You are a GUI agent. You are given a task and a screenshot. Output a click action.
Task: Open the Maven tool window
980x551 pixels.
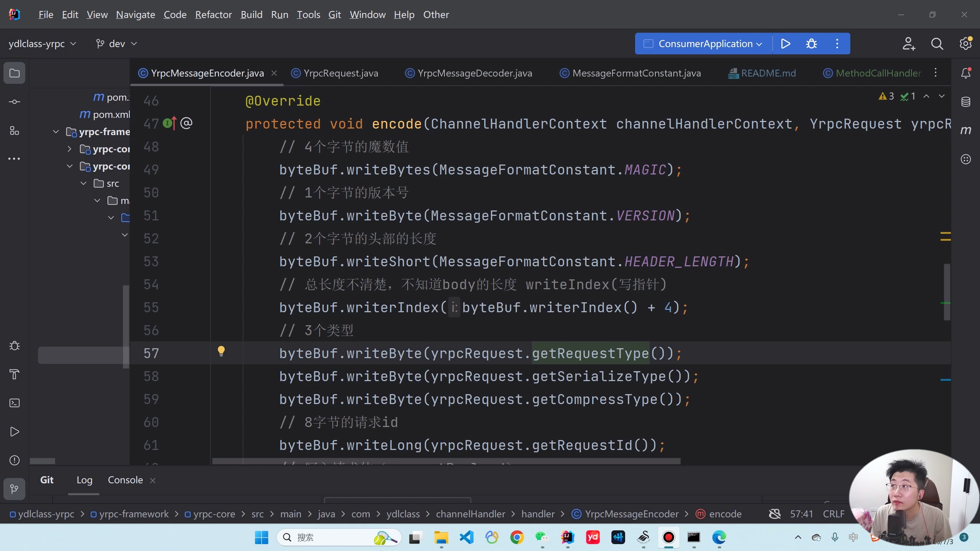(x=965, y=130)
